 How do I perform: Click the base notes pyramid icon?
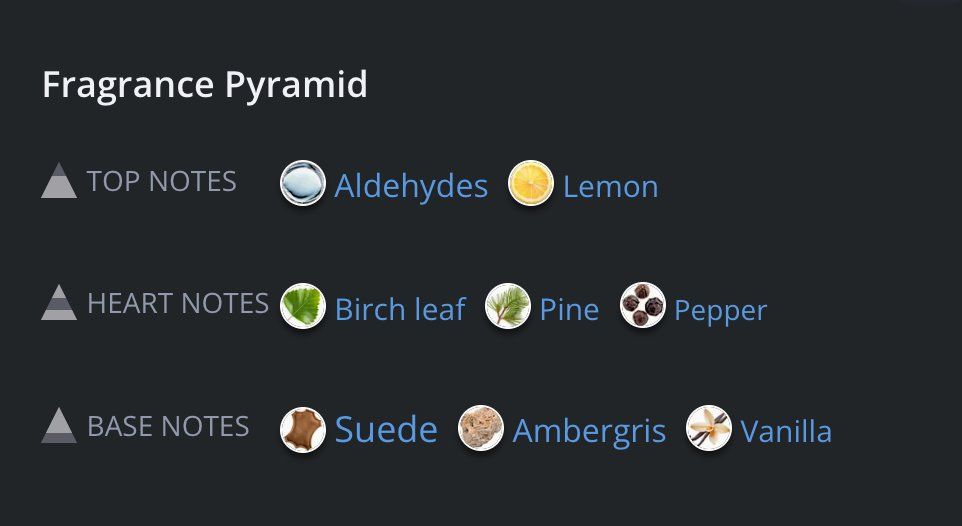[x=59, y=425]
